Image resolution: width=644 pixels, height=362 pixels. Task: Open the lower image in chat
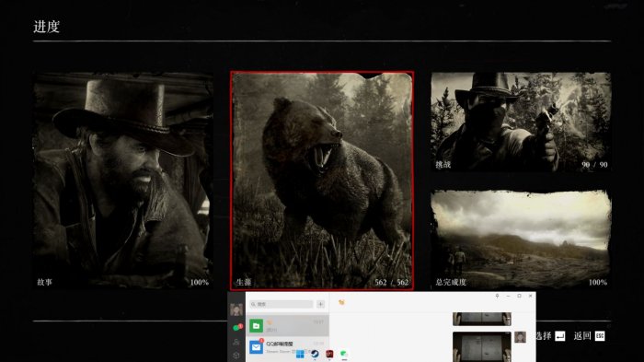coord(482,346)
